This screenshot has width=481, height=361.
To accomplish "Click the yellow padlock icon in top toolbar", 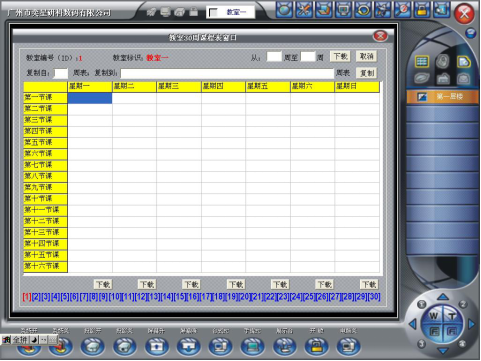I will coord(422,9).
